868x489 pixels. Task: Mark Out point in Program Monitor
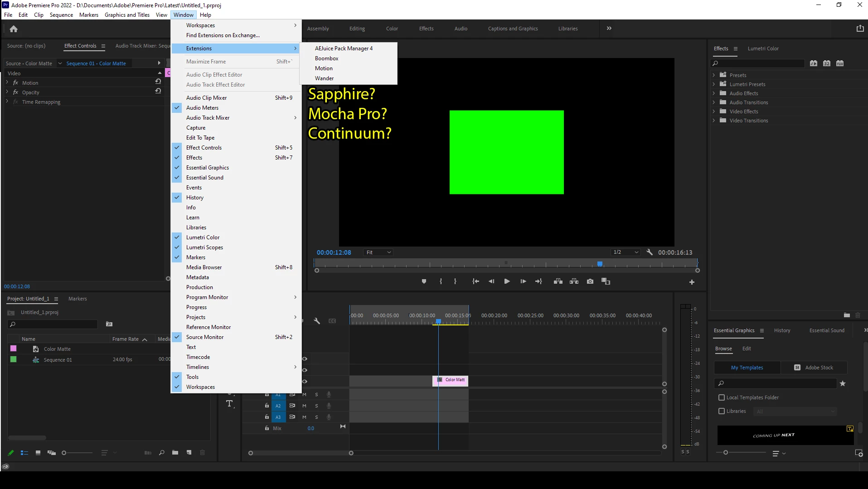pyautogui.click(x=455, y=281)
